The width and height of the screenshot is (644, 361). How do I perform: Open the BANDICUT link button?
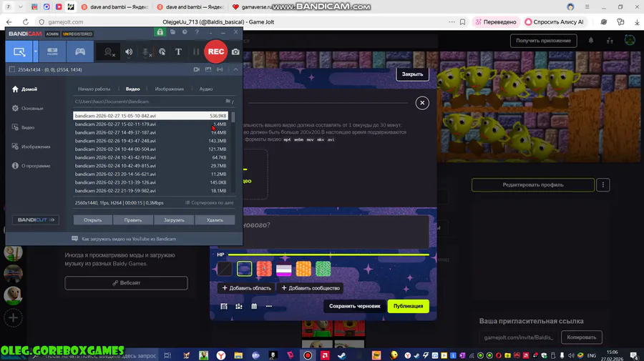pyautogui.click(x=36, y=220)
